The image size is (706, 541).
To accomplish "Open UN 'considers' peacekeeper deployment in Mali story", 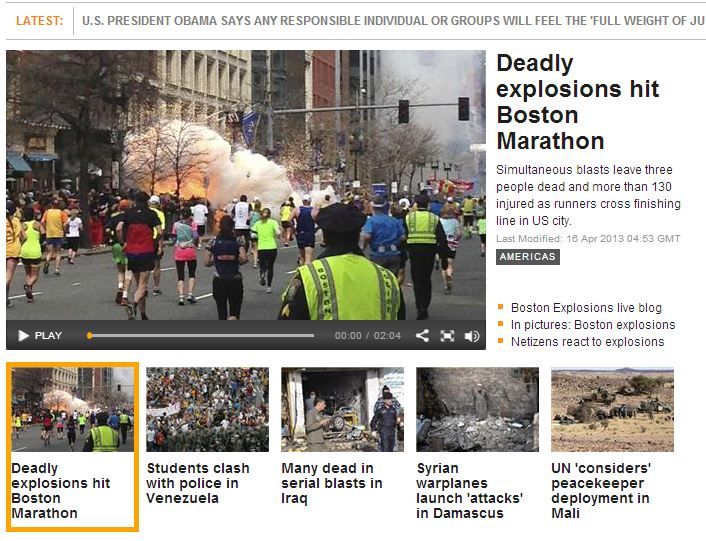I will pyautogui.click(x=601, y=491).
